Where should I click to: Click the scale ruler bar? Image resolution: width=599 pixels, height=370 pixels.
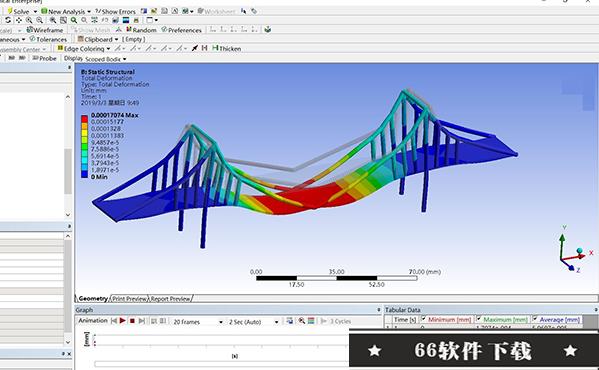[x=337, y=278]
